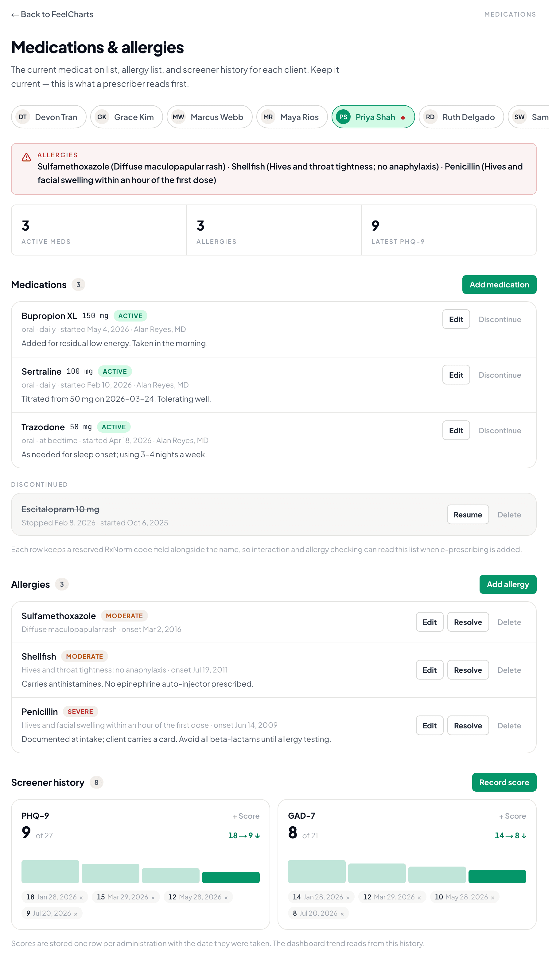Add a PHQ-9 score

tap(246, 816)
